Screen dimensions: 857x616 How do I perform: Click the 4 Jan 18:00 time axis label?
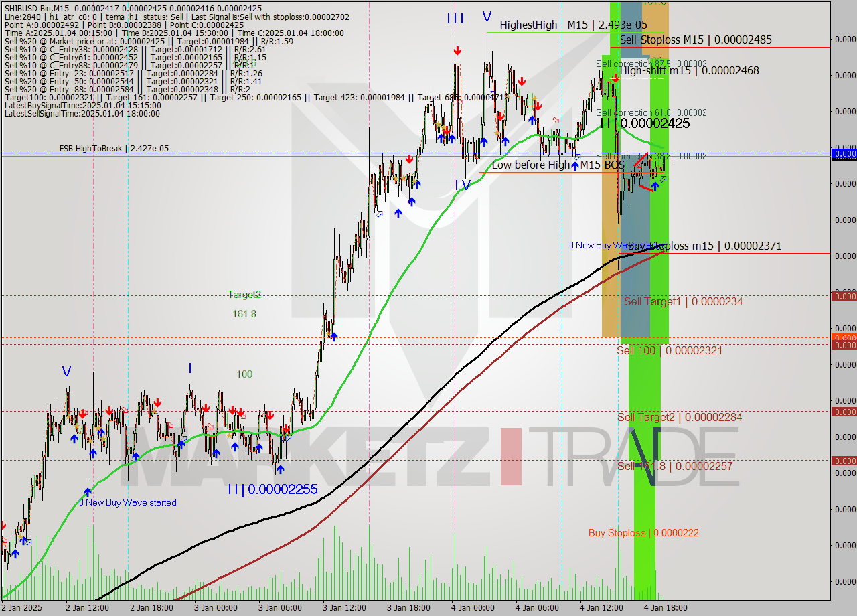click(x=666, y=608)
